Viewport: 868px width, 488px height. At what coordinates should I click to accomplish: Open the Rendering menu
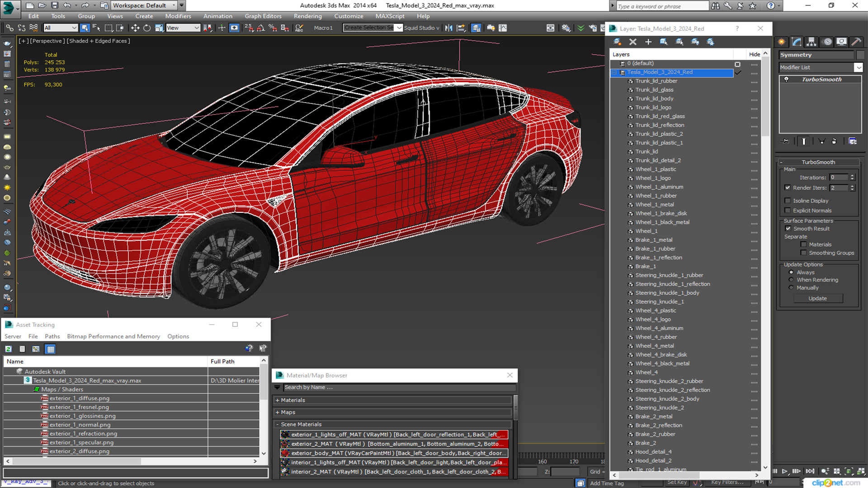tap(307, 16)
